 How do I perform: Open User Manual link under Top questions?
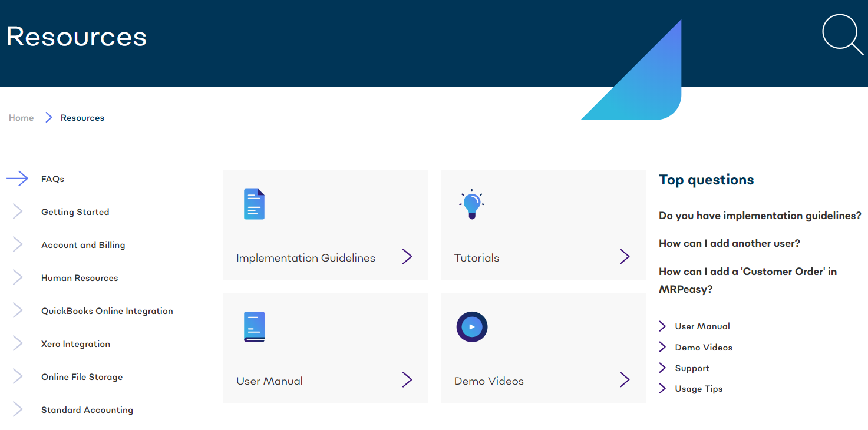(x=702, y=326)
